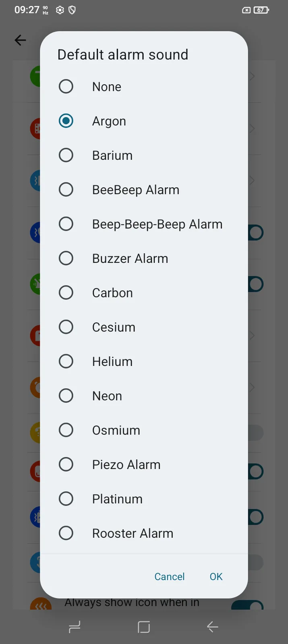288x644 pixels.
Task: Select Carbon radio button
Action: (66, 293)
